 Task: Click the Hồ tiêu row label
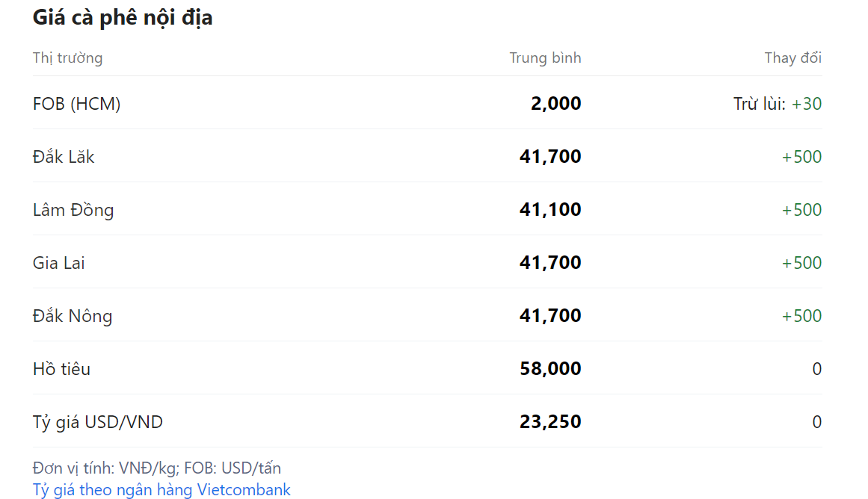(61, 369)
